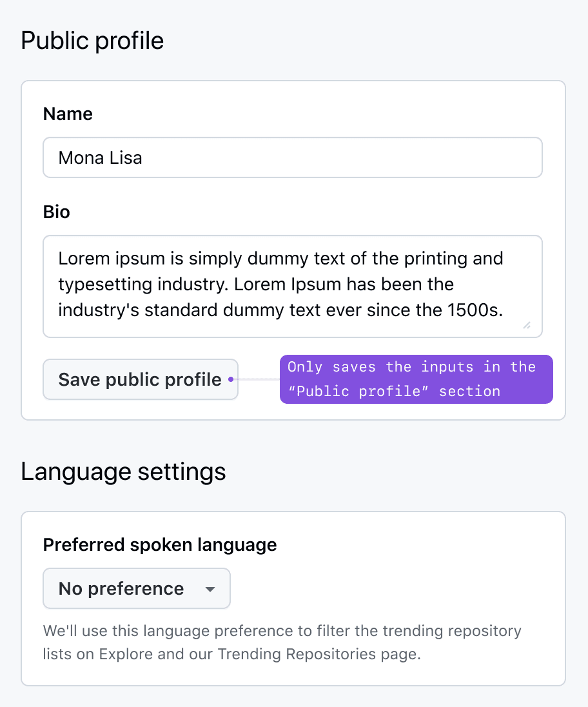Click the resize grip on the Bio textarea
Viewport: 588px width, 707px height.
click(x=527, y=326)
